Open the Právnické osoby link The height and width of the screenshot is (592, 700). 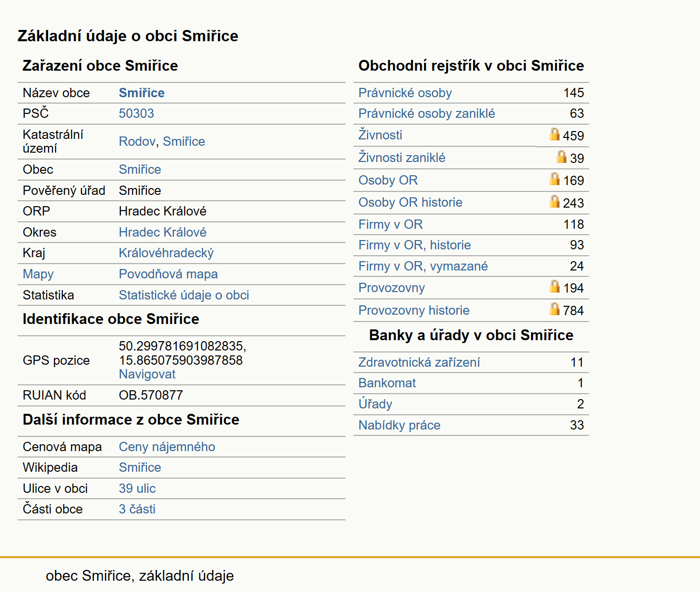tap(405, 93)
